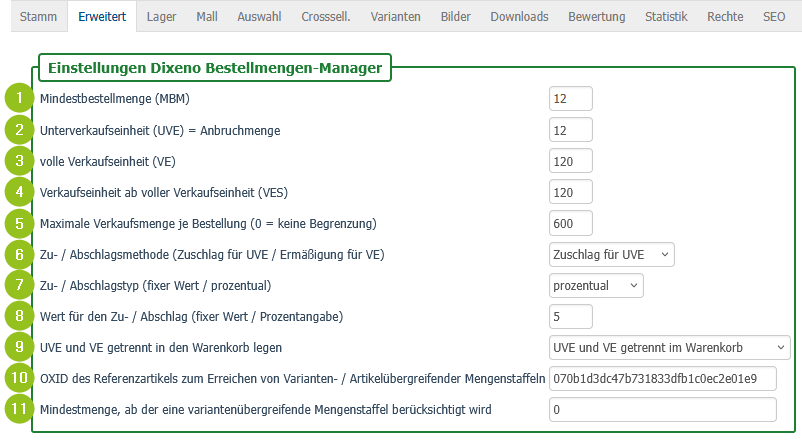The image size is (802, 441).
Task: Focus the Maximale Verkaufsmenge je Bestellung field
Action: pos(571,224)
